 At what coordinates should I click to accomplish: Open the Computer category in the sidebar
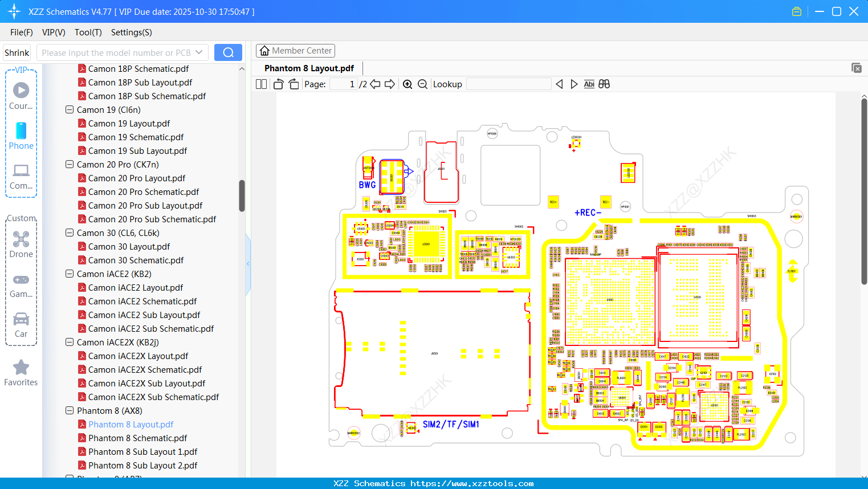pyautogui.click(x=21, y=176)
